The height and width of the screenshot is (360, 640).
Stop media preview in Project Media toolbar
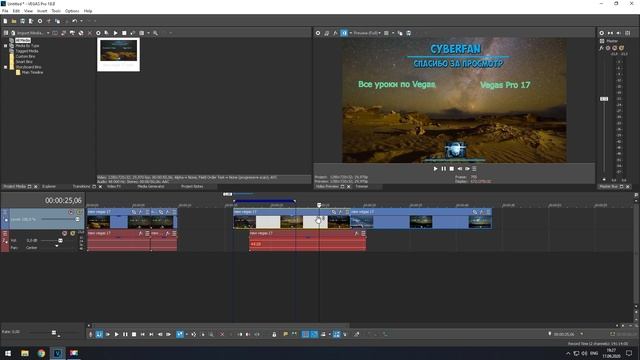coord(124,33)
